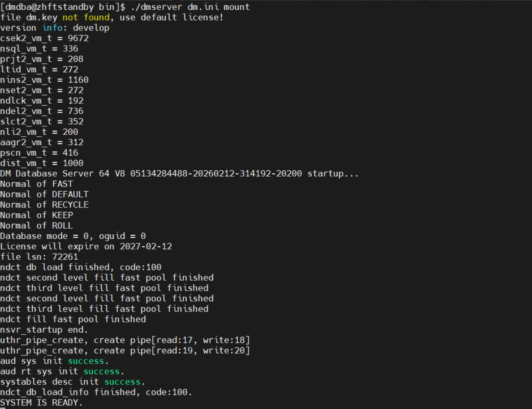Click the 'Normal of RECYCLE' line
Image resolution: width=532 pixels, height=409 pixels.
(x=44, y=205)
